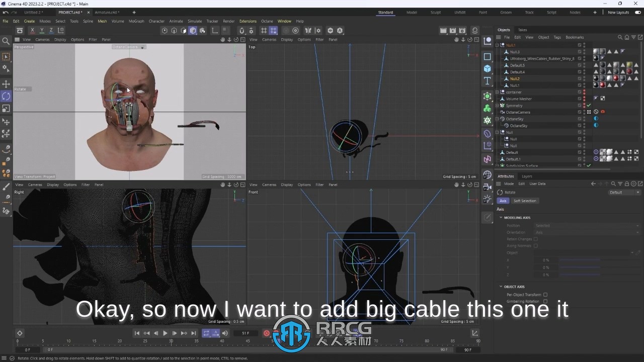
Task: Click the Null object icon in side palette
Action: click(x=487, y=42)
